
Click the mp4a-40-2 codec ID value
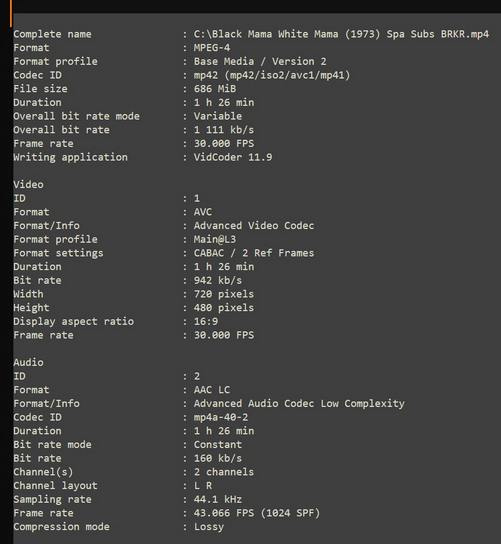(x=221, y=417)
